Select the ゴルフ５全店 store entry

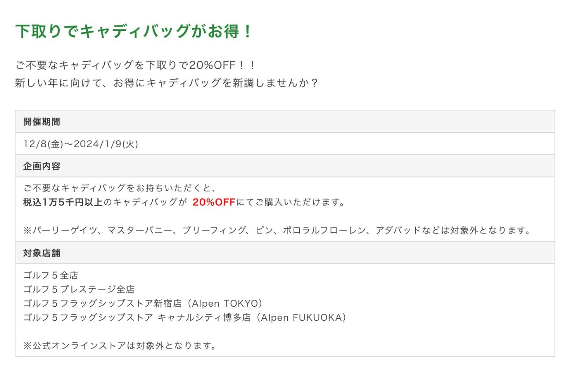(x=51, y=276)
